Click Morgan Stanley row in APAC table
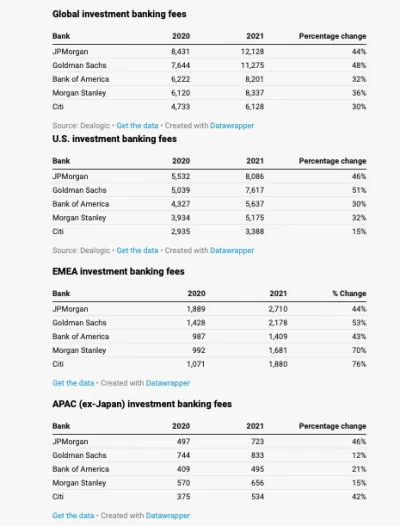The image size is (400, 526). [209, 483]
